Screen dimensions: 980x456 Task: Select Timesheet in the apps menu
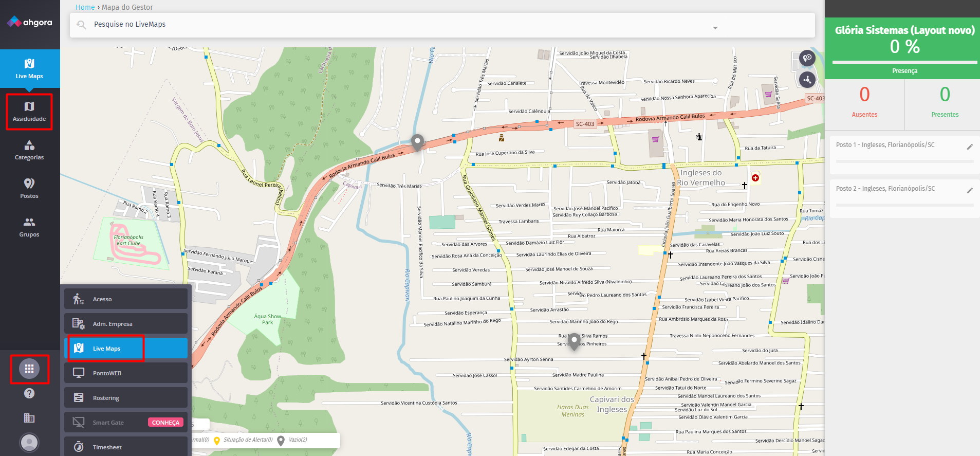pos(126,446)
